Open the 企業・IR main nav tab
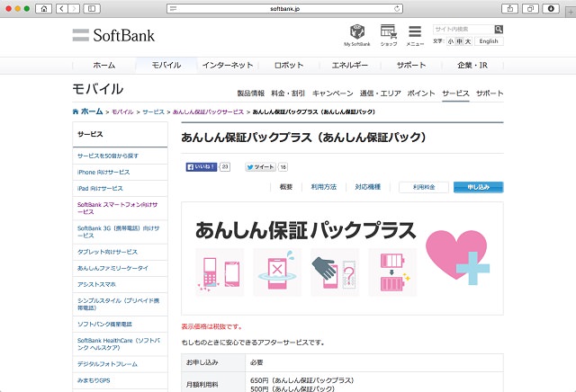576x392 pixels. 472,66
